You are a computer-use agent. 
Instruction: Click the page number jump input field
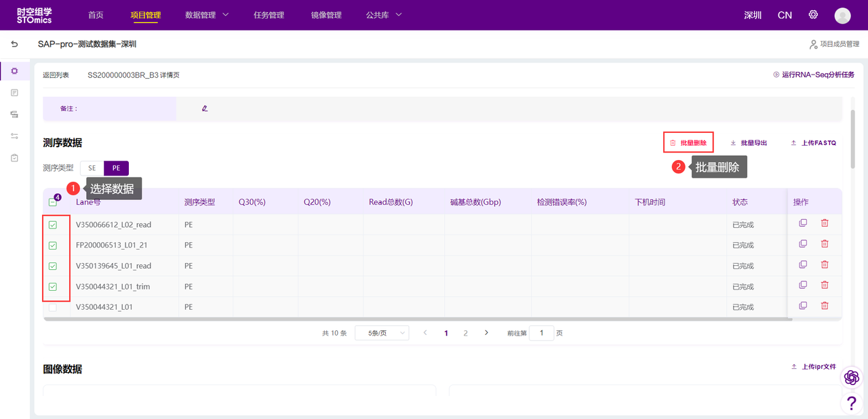(541, 333)
